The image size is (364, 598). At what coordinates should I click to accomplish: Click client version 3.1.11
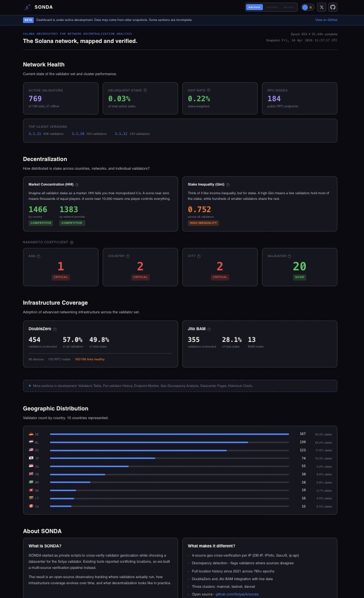pyautogui.click(x=35, y=134)
